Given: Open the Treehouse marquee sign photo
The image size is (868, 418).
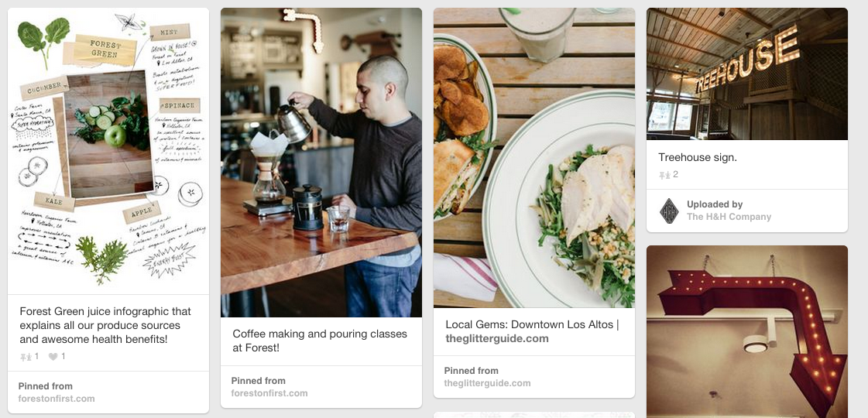Looking at the screenshot, I should [x=746, y=74].
